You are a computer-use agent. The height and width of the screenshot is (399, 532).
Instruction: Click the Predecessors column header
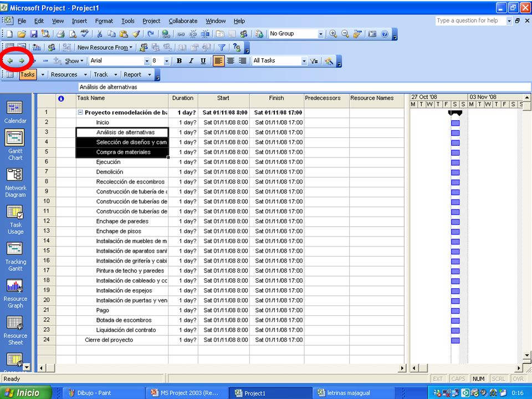point(327,101)
